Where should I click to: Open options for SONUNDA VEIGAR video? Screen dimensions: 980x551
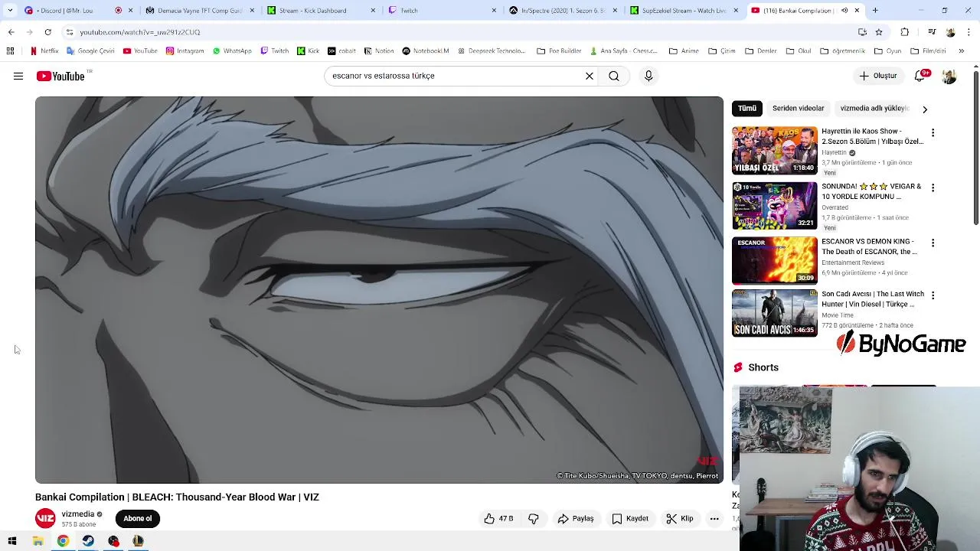933,187
